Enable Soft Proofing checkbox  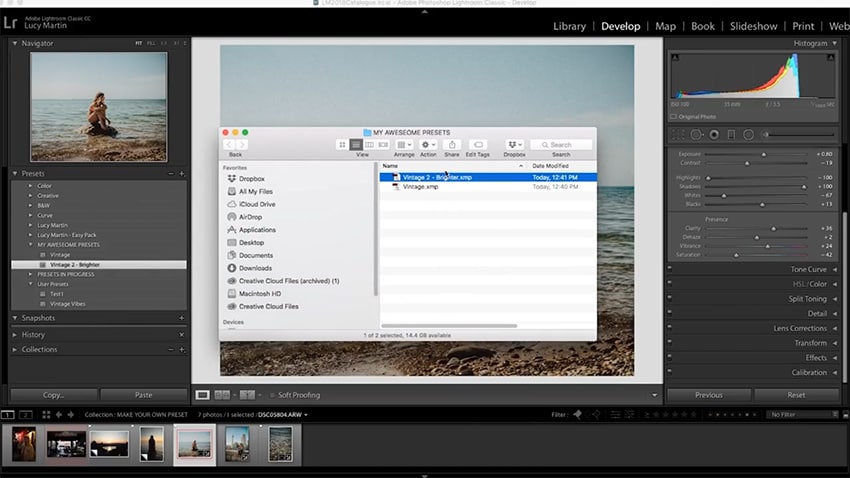(272, 395)
